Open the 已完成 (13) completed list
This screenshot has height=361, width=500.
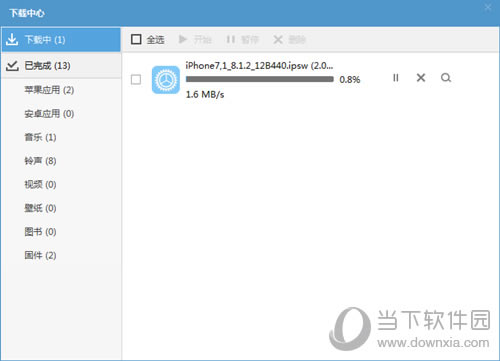(x=61, y=66)
